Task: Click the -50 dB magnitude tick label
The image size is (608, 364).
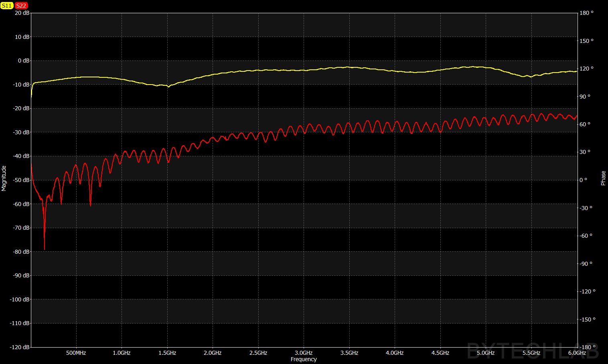Action: [x=20, y=180]
